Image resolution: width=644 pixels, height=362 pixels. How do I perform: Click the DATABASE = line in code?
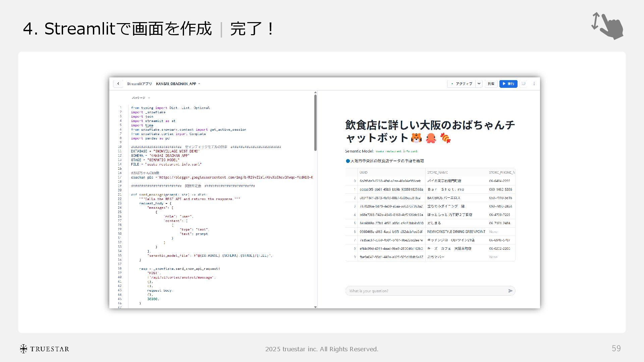click(165, 152)
